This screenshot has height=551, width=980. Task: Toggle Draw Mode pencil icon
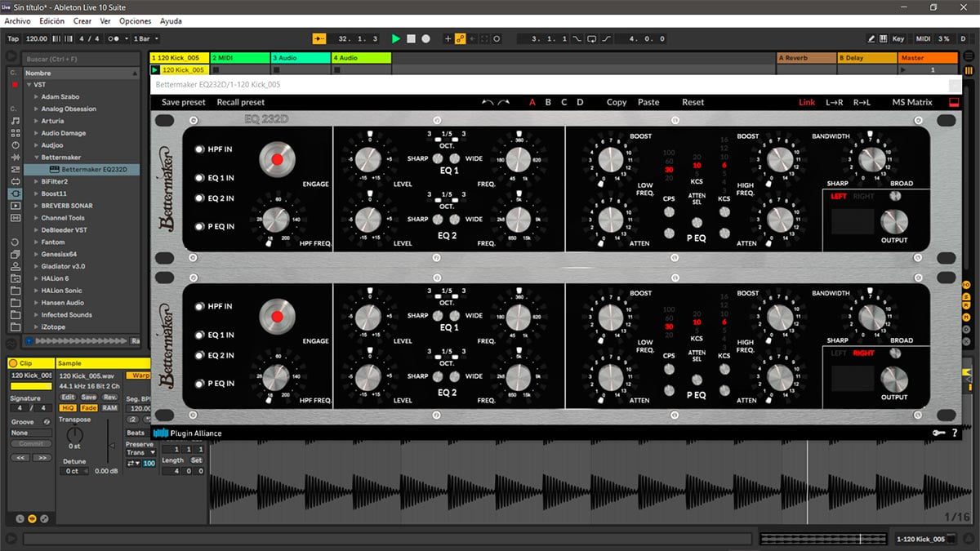[871, 38]
